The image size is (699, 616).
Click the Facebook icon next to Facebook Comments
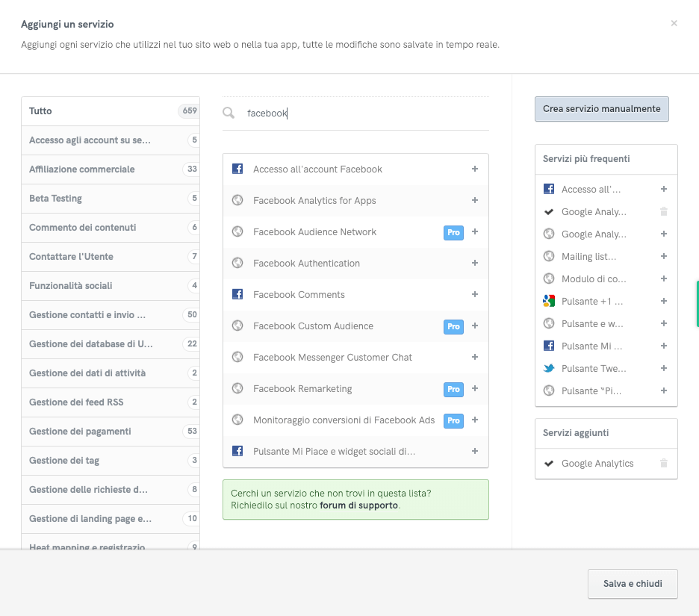pyautogui.click(x=237, y=294)
